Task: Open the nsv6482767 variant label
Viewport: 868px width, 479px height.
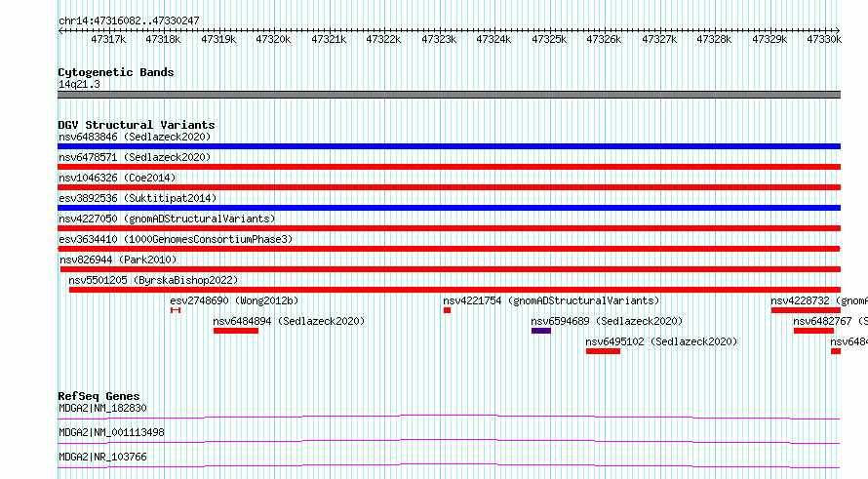Action: pyautogui.click(x=830, y=321)
